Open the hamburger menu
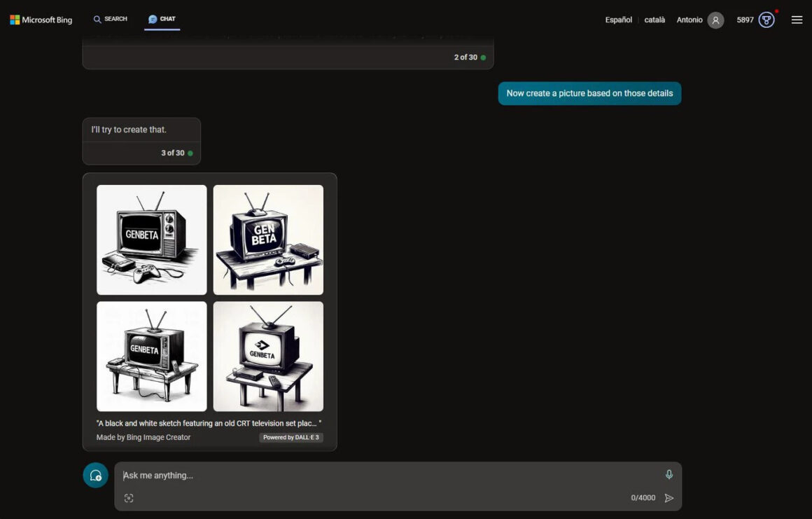This screenshot has width=812, height=519. tap(797, 20)
